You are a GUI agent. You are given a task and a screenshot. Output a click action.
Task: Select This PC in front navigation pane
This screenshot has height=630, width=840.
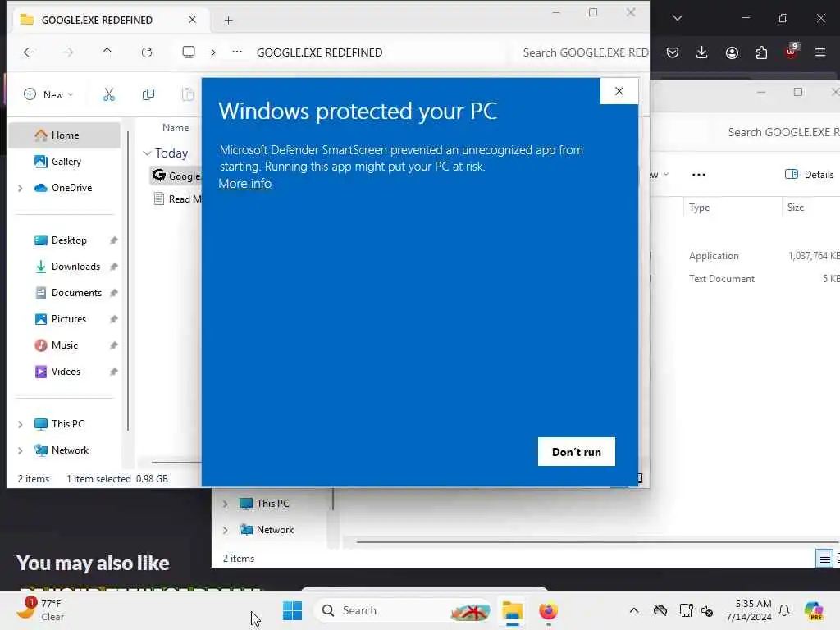coord(67,424)
